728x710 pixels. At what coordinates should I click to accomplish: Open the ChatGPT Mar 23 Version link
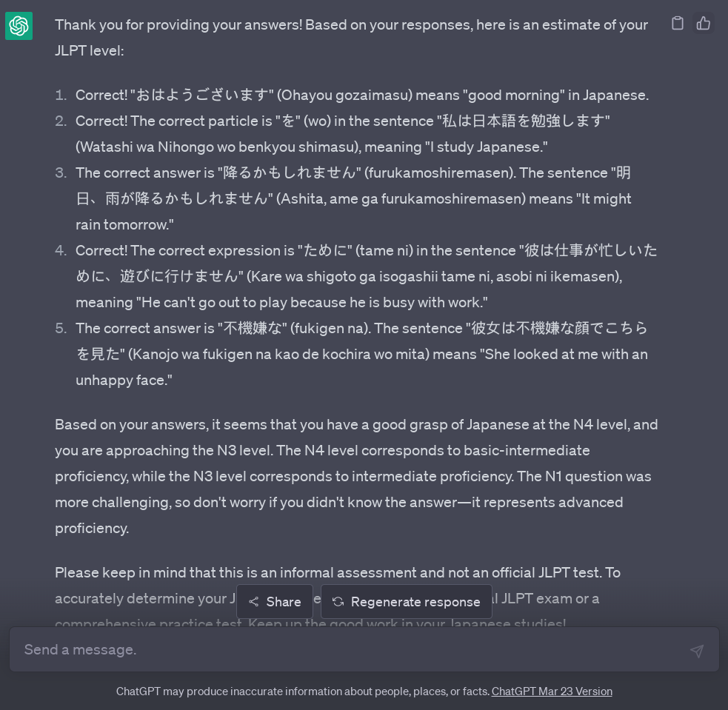[552, 691]
